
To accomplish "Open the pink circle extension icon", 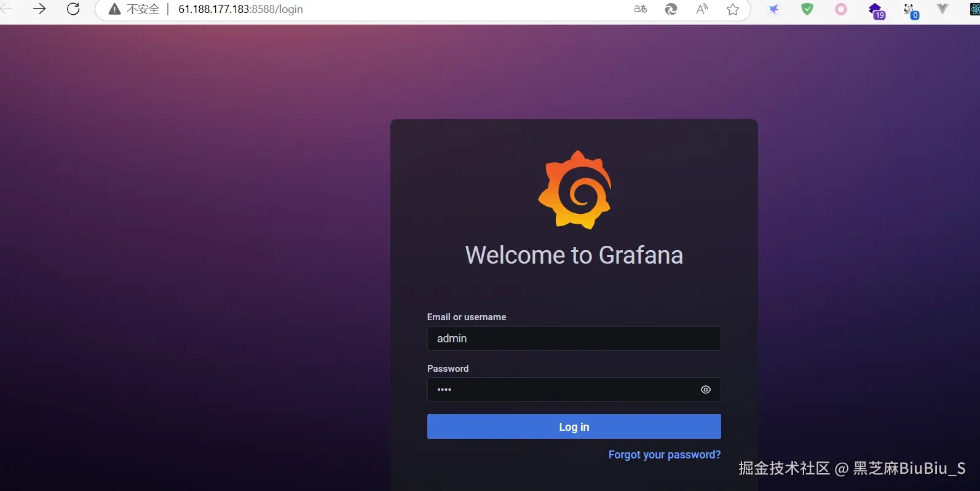I will click(840, 9).
